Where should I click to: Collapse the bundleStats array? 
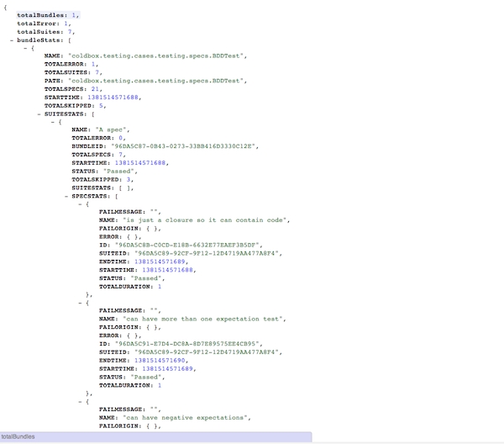[x=12, y=40]
